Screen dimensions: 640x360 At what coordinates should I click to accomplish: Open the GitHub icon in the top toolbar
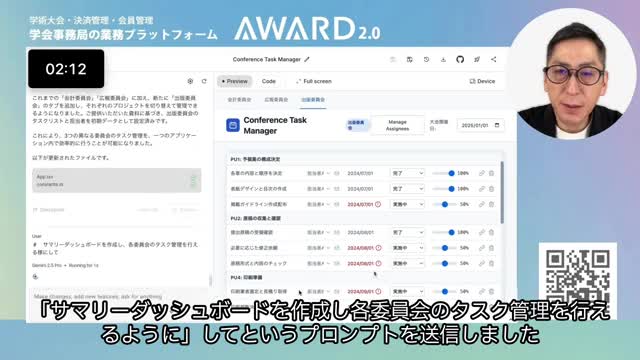click(x=460, y=59)
